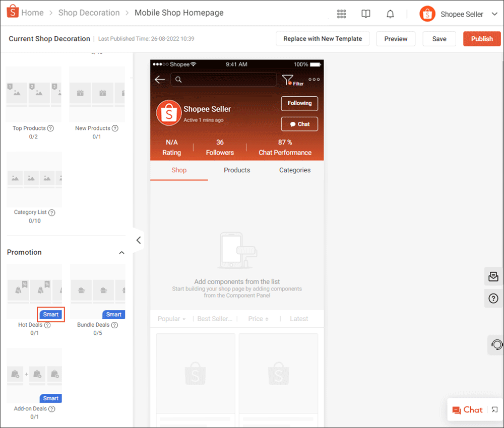Open the apps grid menu in top bar
504x428 pixels.
341,14
